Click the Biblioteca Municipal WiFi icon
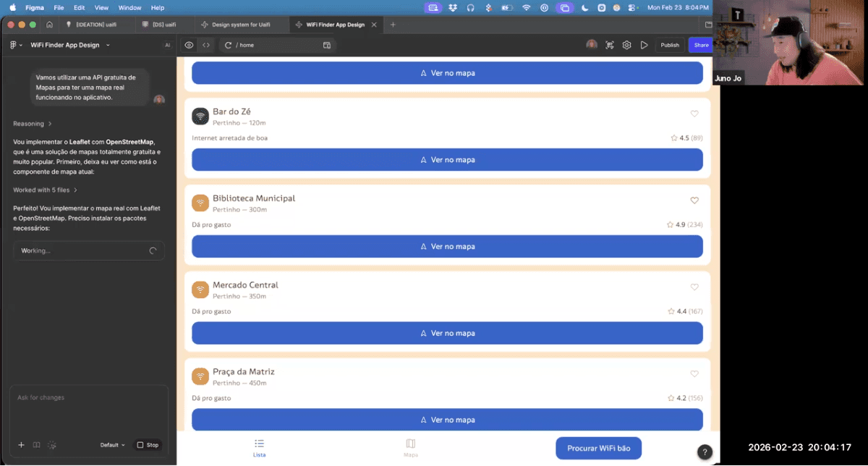Image resolution: width=868 pixels, height=466 pixels. pyautogui.click(x=200, y=203)
